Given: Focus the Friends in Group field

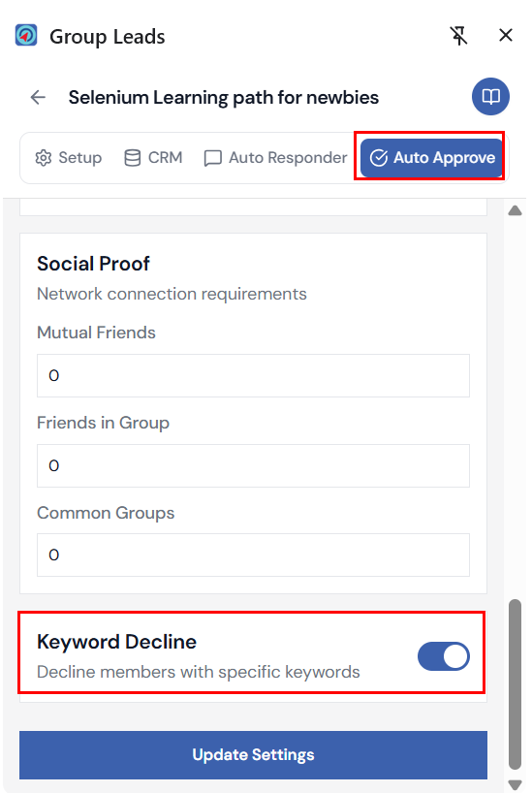Looking at the screenshot, I should [x=253, y=465].
